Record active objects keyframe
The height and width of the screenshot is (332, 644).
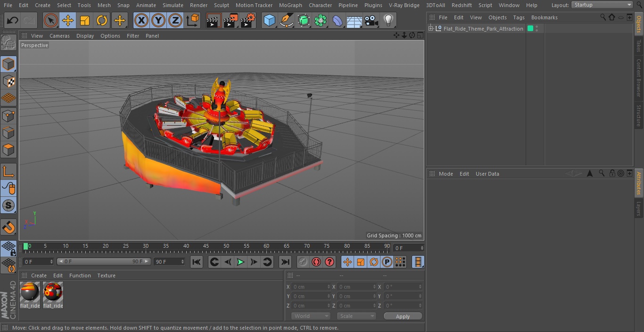[303, 262]
